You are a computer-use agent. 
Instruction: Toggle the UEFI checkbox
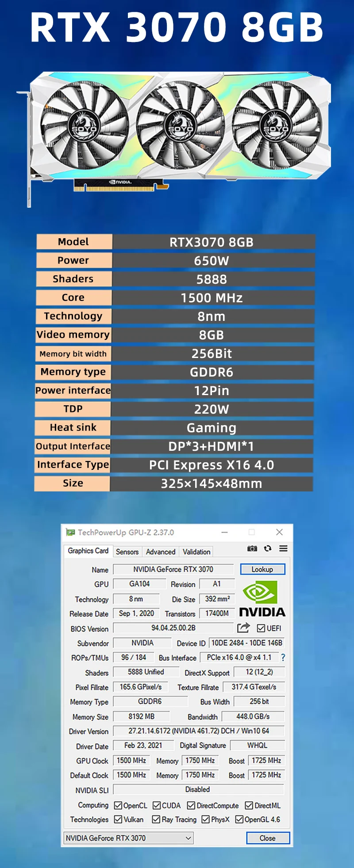click(261, 628)
